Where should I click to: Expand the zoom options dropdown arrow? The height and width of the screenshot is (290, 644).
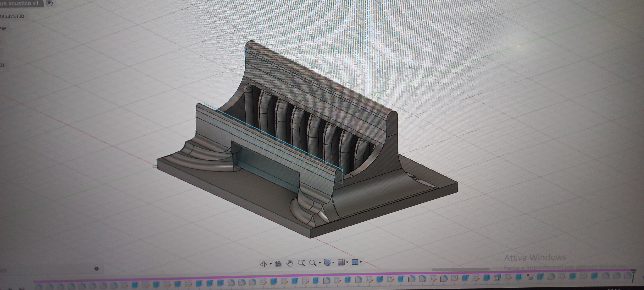pos(320,263)
